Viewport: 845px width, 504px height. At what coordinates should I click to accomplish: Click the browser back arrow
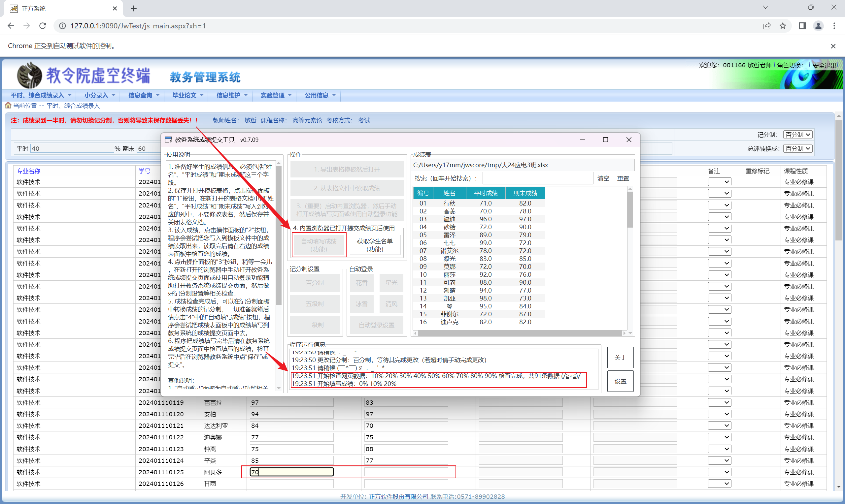[11, 26]
